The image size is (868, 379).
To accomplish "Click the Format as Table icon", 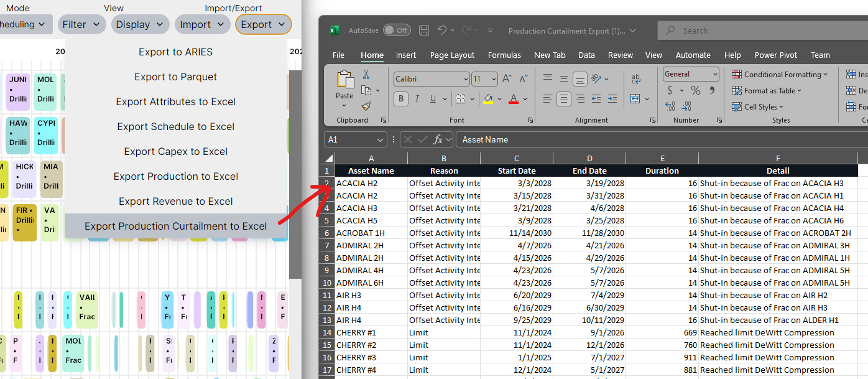I will pyautogui.click(x=736, y=90).
